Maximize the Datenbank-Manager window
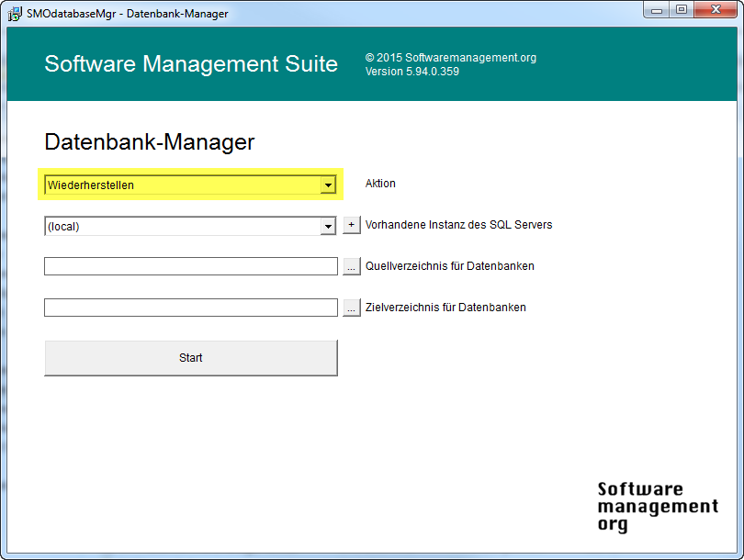 pos(681,11)
